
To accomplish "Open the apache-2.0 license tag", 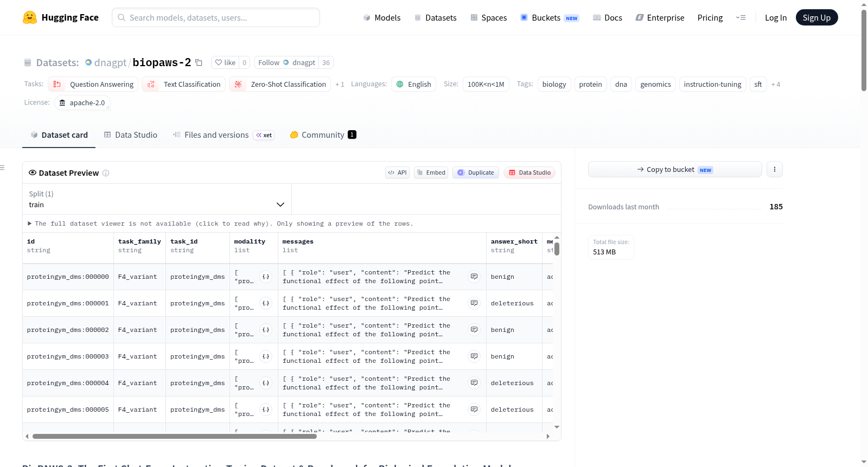I will pos(82,103).
